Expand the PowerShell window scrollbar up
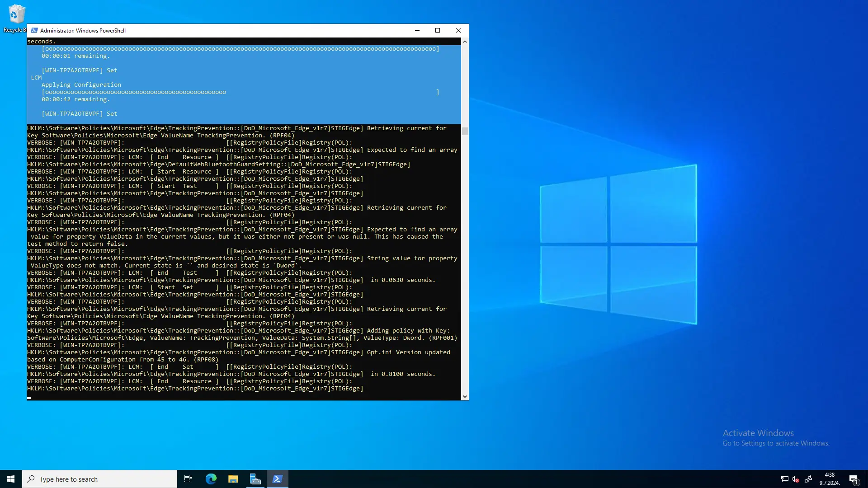868x488 pixels. coord(464,41)
